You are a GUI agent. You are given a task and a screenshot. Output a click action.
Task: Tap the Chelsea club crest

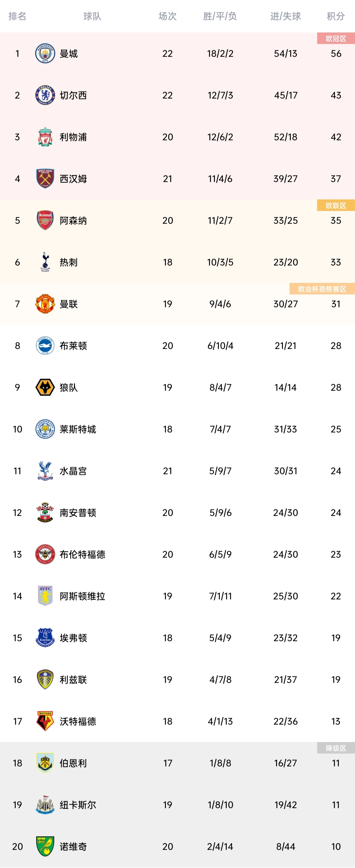45,95
